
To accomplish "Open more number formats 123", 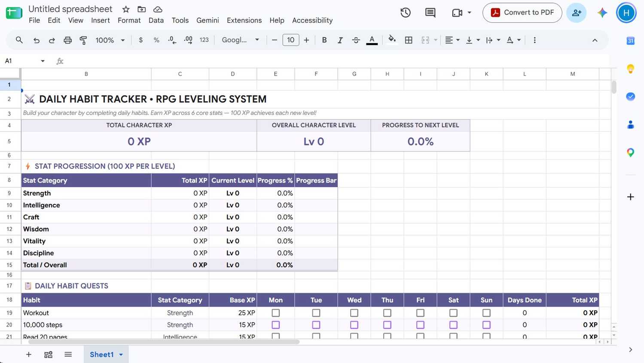I will (204, 40).
